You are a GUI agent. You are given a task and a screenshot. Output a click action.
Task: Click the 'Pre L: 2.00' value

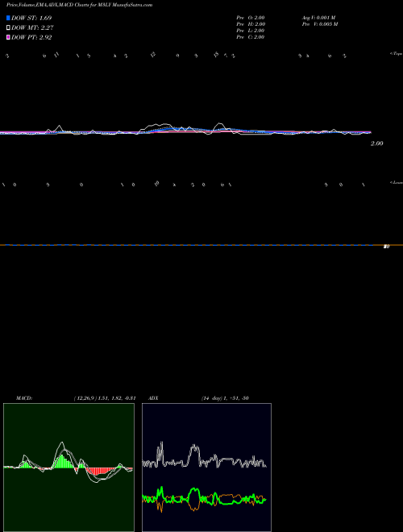click(x=251, y=31)
